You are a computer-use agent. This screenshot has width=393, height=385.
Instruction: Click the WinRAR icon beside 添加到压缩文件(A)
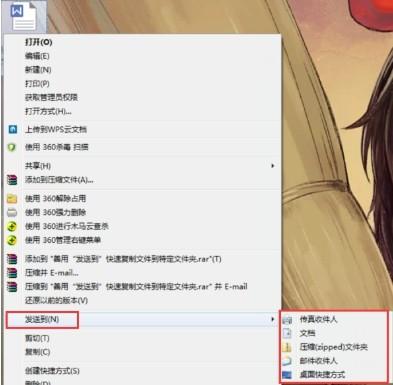[12, 180]
